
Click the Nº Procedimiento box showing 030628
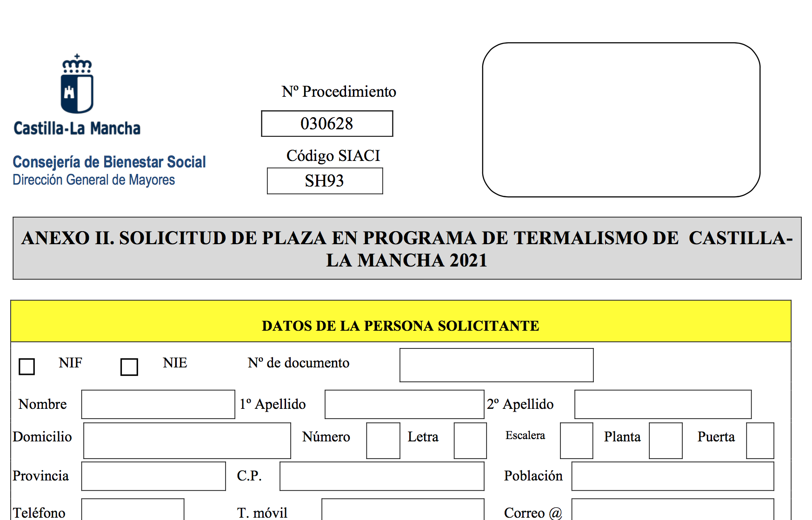[x=327, y=123]
